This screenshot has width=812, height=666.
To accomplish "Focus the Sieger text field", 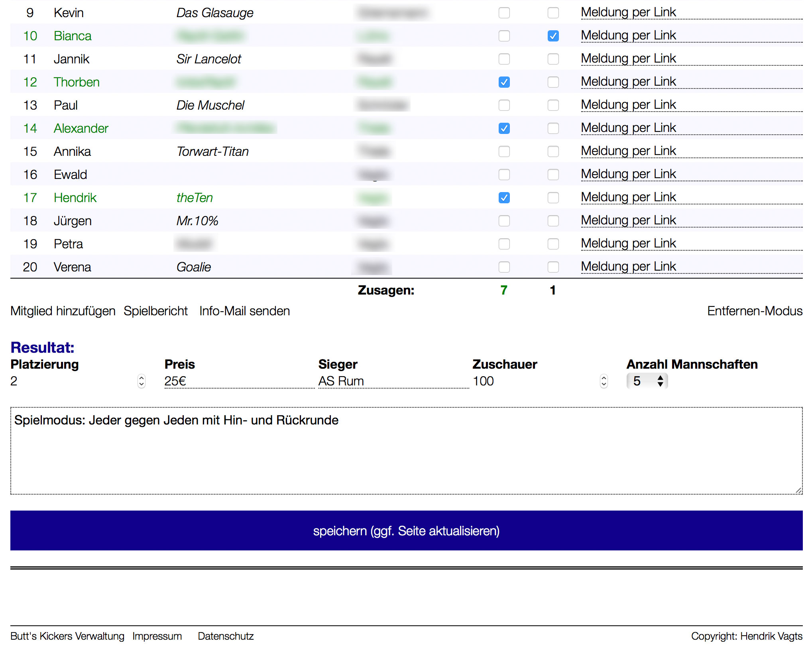I will (393, 381).
